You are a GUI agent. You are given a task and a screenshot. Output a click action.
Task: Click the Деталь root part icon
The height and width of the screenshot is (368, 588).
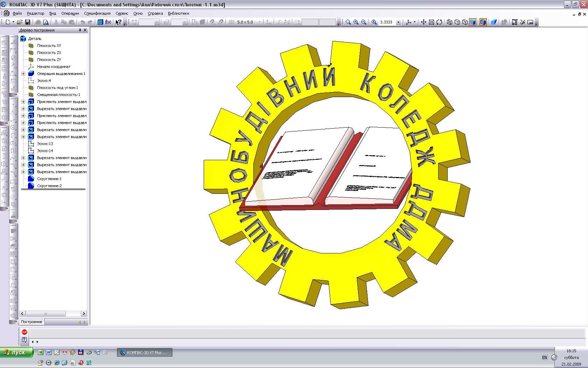(x=23, y=39)
